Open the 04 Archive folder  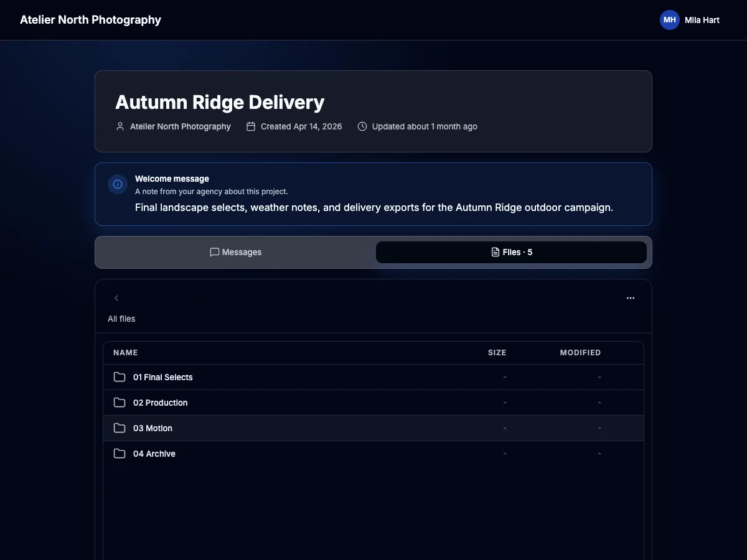tap(374, 454)
